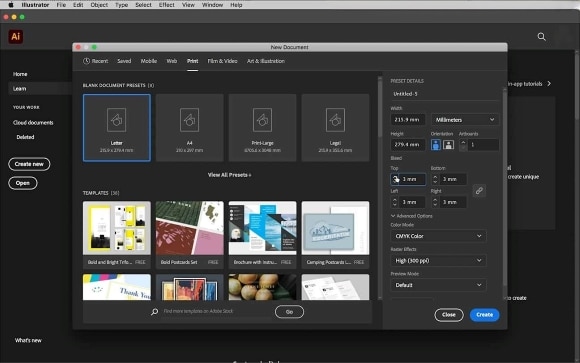Collapse the Advanced Options section

(411, 216)
